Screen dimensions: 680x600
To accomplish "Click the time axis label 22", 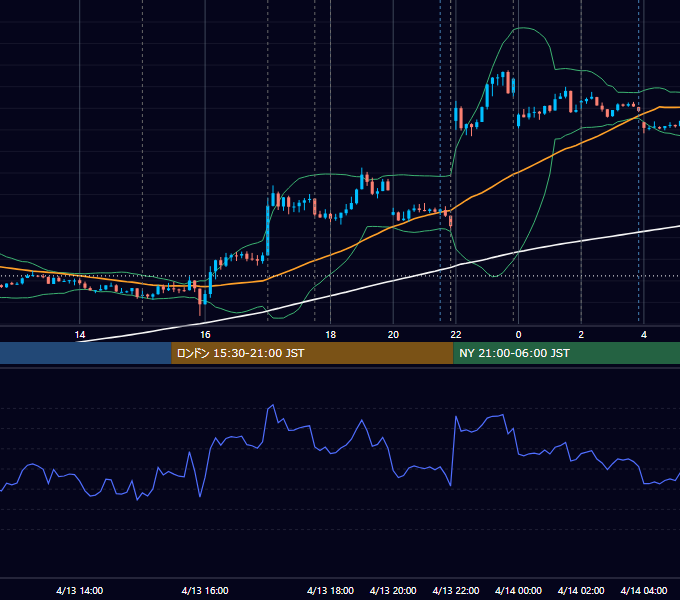I will [x=456, y=335].
